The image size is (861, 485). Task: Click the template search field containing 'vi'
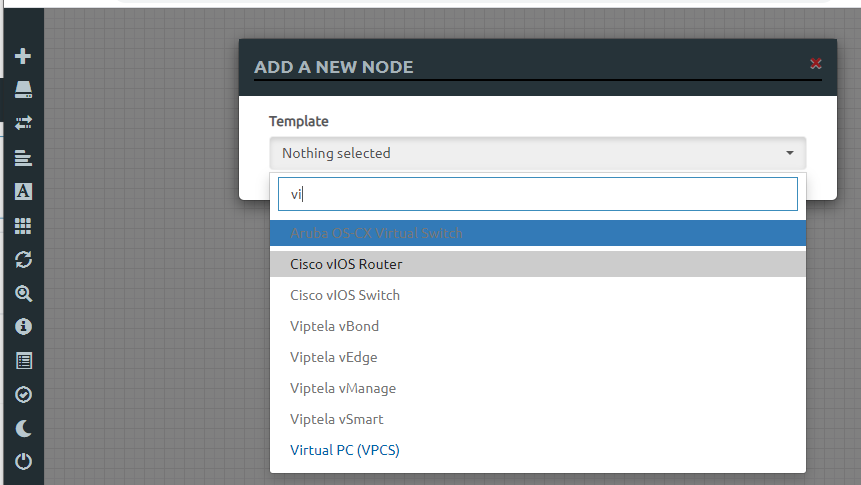point(538,194)
